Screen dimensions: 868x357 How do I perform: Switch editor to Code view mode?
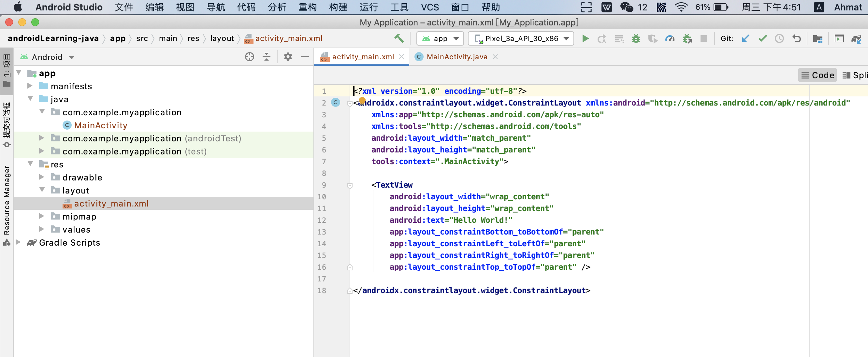click(x=817, y=75)
